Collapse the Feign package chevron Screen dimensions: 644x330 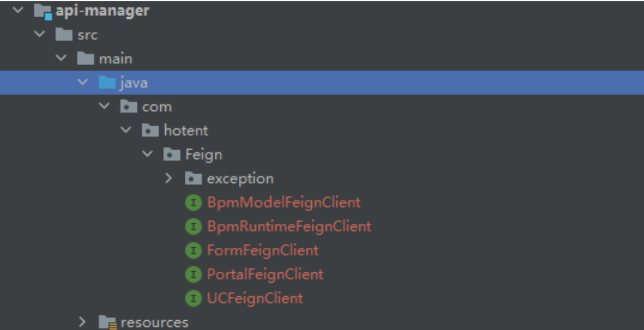point(147,155)
